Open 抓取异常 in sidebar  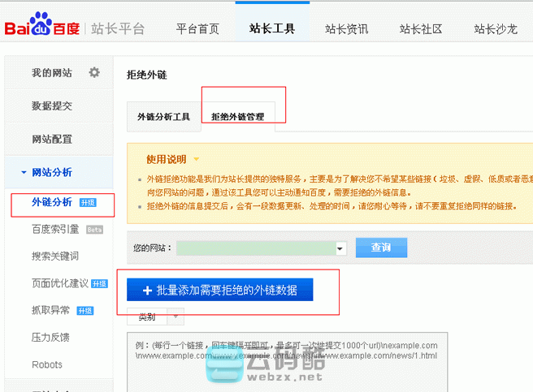(50, 310)
